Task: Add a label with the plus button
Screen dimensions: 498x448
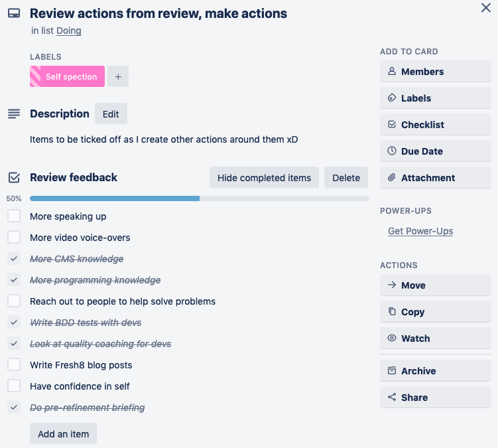Action: (118, 77)
